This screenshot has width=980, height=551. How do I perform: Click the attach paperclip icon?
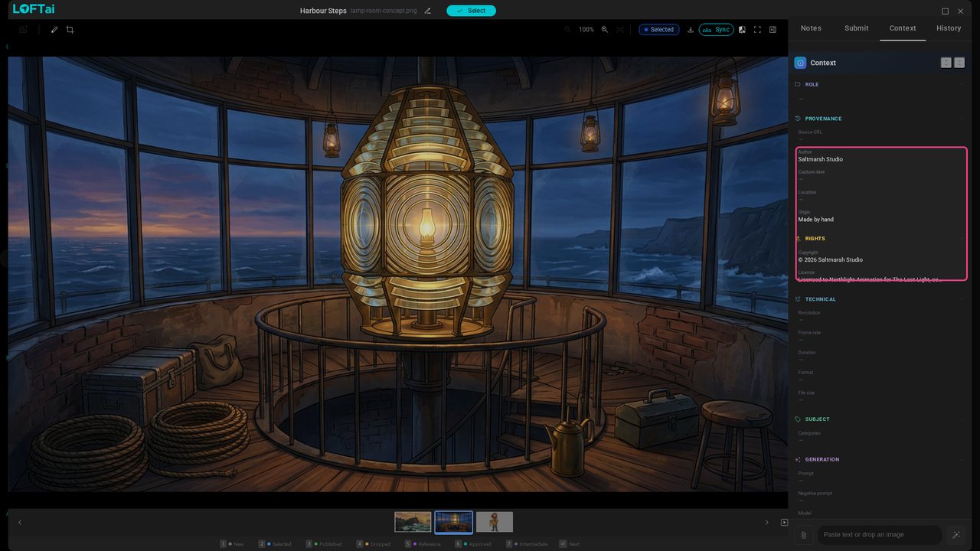tap(803, 535)
